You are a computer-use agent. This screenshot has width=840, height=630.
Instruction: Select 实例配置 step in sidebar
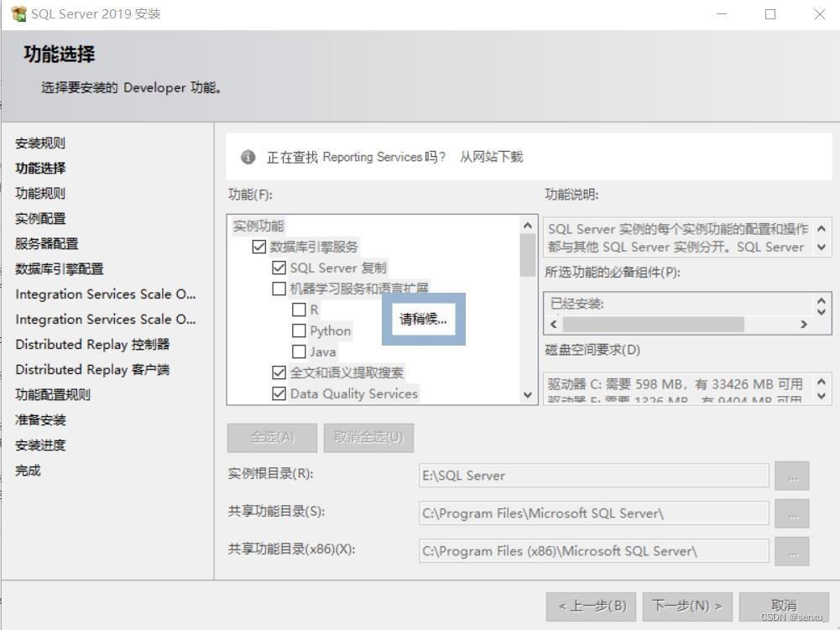[40, 219]
